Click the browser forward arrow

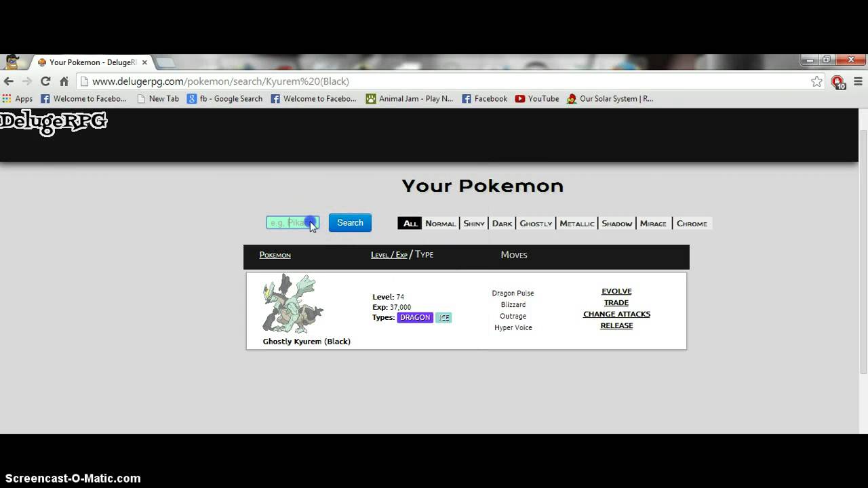click(27, 81)
